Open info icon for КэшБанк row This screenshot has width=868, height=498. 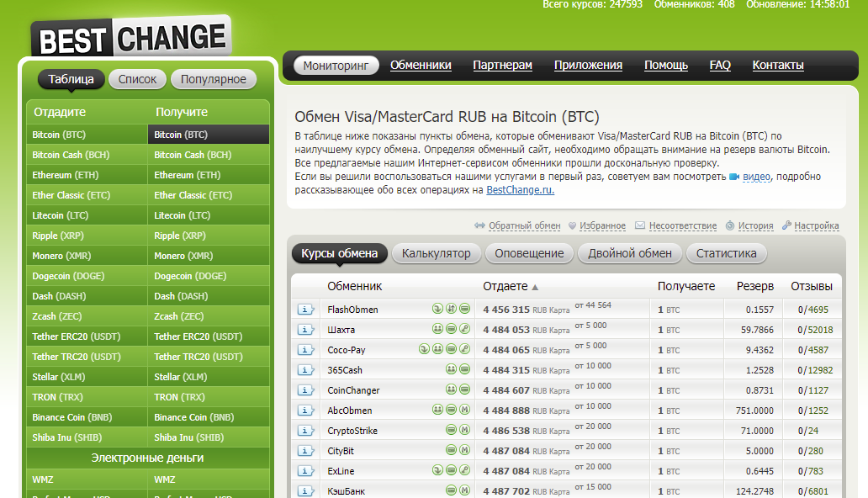(305, 491)
